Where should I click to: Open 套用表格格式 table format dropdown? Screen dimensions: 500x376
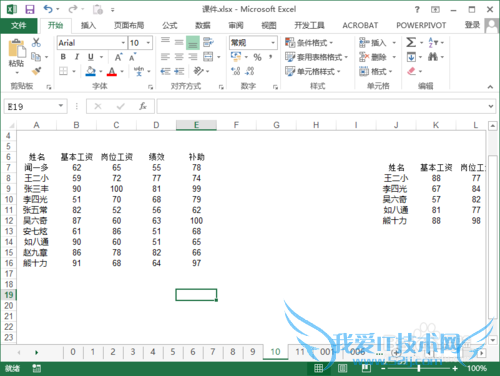[316, 57]
